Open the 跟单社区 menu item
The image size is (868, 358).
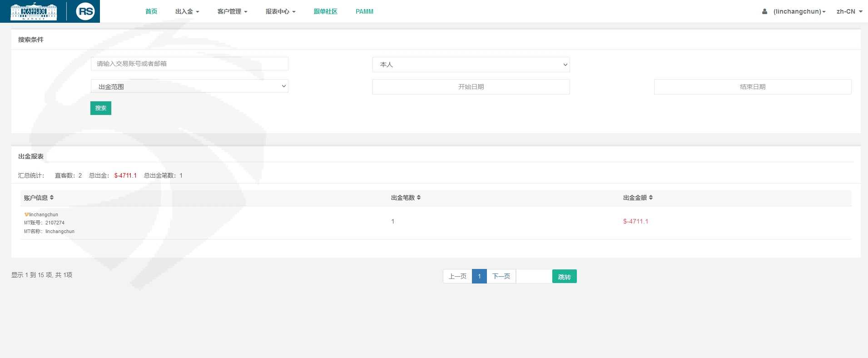pyautogui.click(x=325, y=12)
